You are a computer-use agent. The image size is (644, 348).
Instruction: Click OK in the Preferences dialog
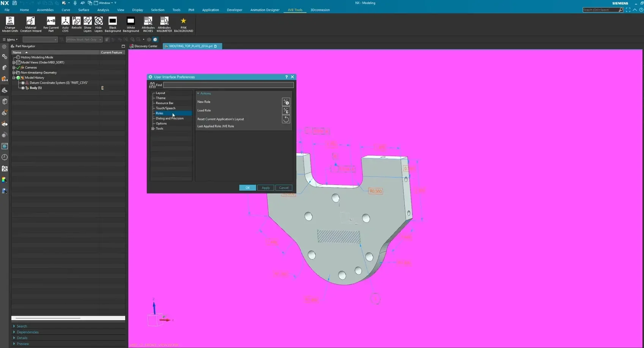point(247,188)
